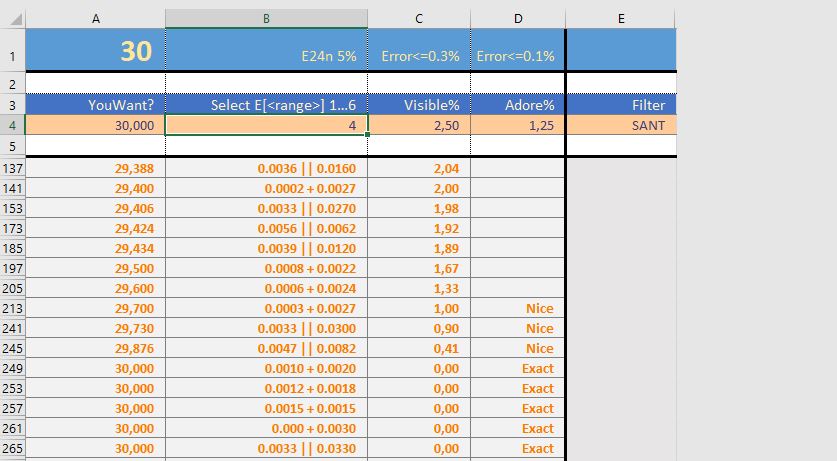Click the 29,700 value cell
The height and width of the screenshot is (461, 837).
96,308
